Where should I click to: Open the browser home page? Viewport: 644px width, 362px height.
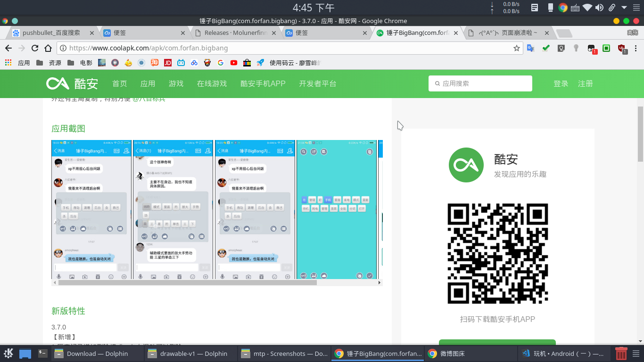(48, 48)
